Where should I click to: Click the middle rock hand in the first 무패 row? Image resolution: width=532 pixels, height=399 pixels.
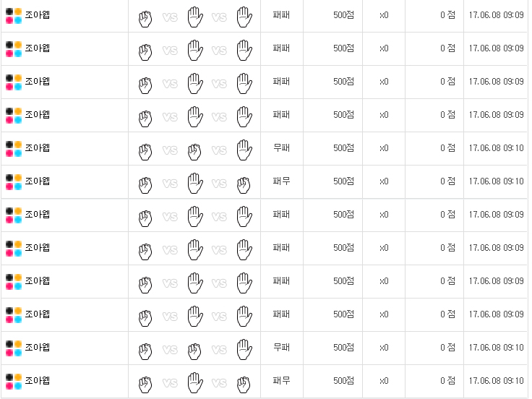click(x=194, y=150)
